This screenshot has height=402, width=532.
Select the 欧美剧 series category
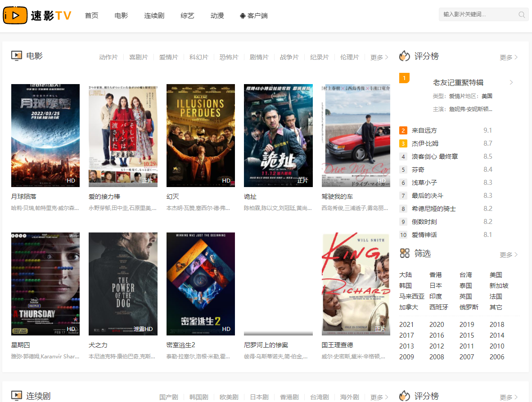(229, 397)
